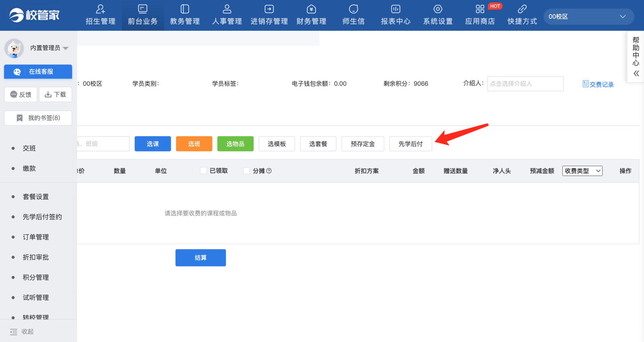Open the 收费类型 dropdown in table header
The width and height of the screenshot is (644, 342).
[x=582, y=171]
